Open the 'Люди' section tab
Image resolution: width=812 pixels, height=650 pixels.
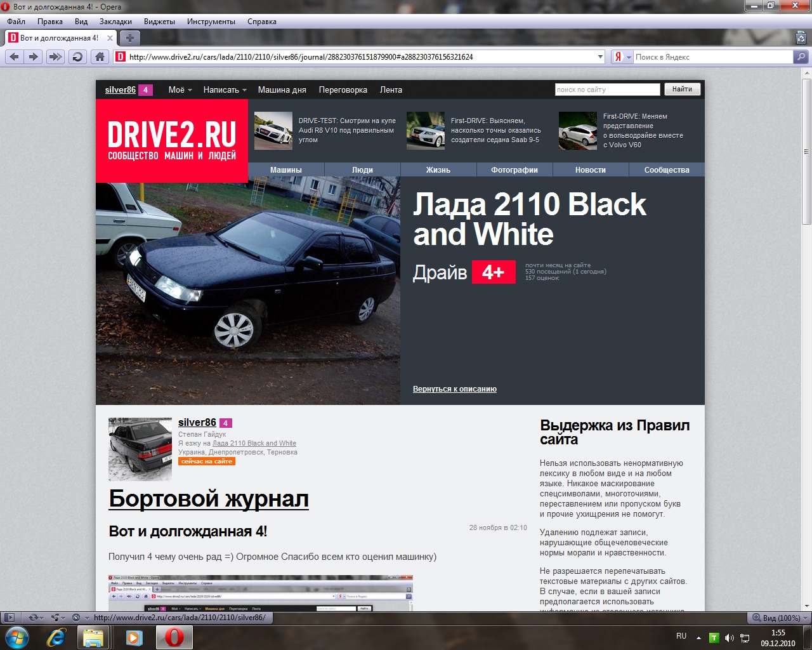[x=362, y=169]
